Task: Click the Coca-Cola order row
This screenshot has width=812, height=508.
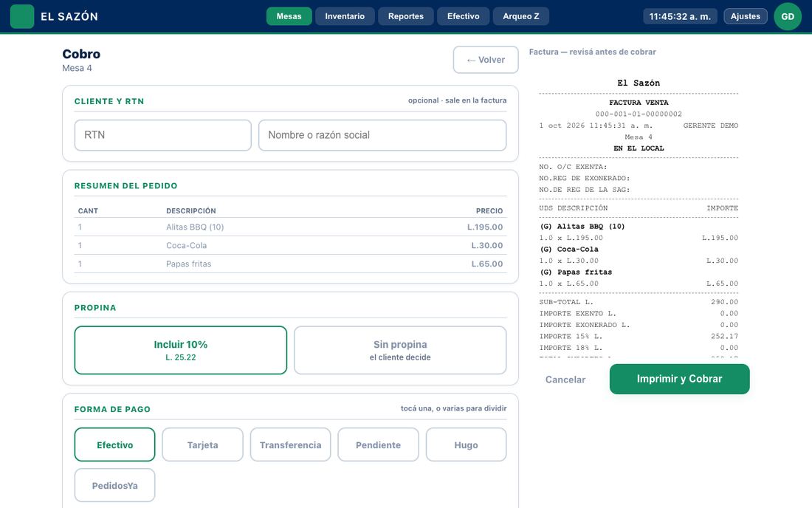Action: pyautogui.click(x=291, y=245)
